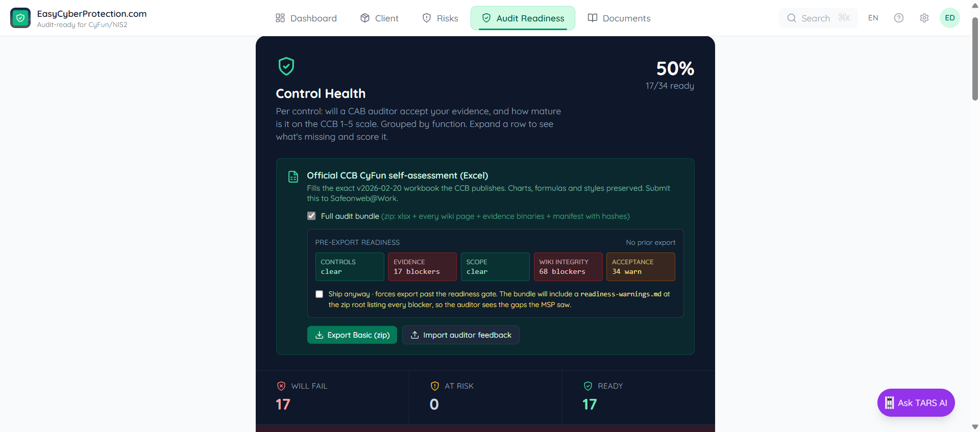Click the EasyCyberProtection shield logo
The width and height of the screenshot is (980, 432).
(x=20, y=18)
